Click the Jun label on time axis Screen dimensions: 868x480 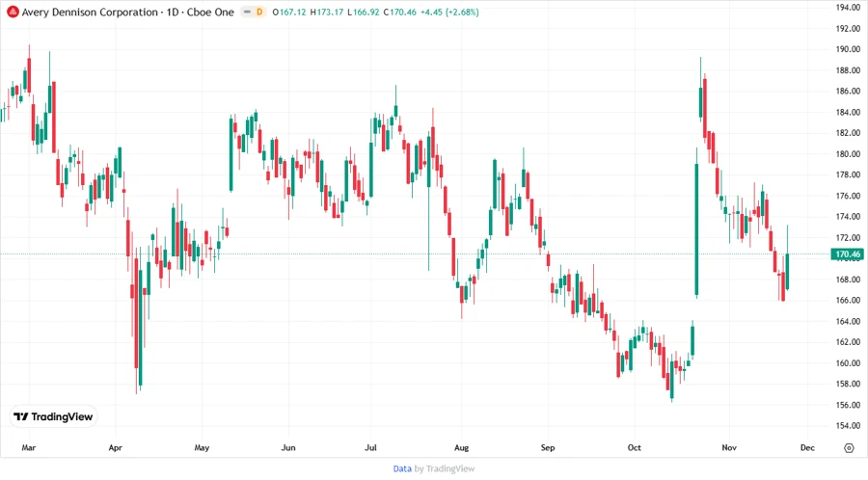click(288, 447)
